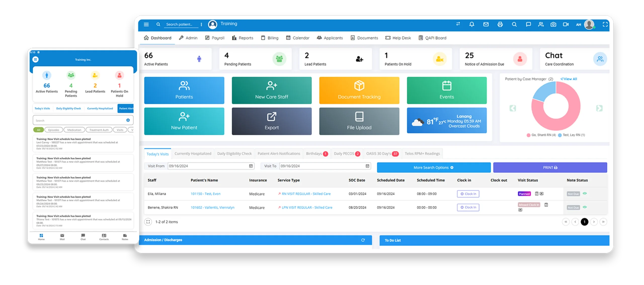Clock In for Eila, Miliana visit
The width and height of the screenshot is (644, 285).
468,194
